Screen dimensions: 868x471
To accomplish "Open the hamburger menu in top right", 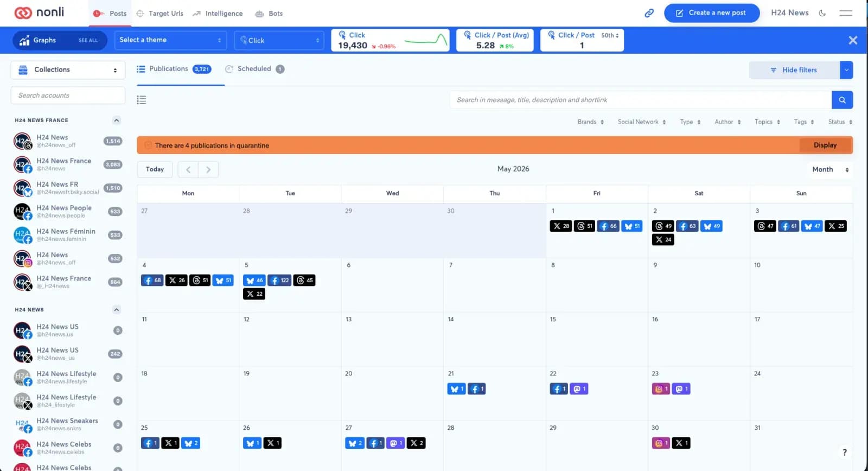I will coord(846,13).
